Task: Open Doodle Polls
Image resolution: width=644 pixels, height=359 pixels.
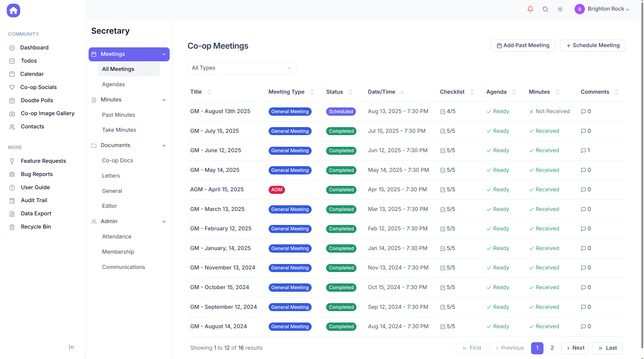Action: pos(37,100)
